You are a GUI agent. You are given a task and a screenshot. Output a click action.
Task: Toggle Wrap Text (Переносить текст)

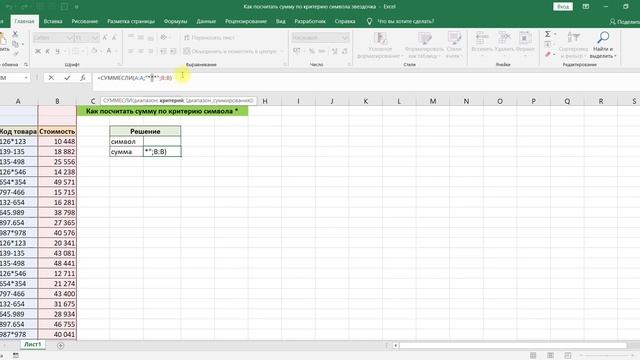tap(209, 38)
